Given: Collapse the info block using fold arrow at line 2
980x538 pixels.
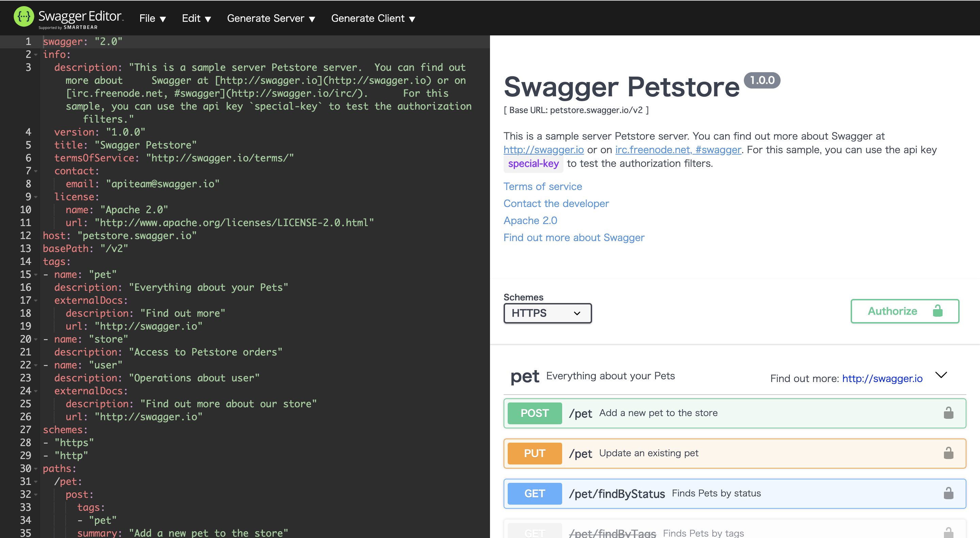Looking at the screenshot, I should (x=36, y=54).
